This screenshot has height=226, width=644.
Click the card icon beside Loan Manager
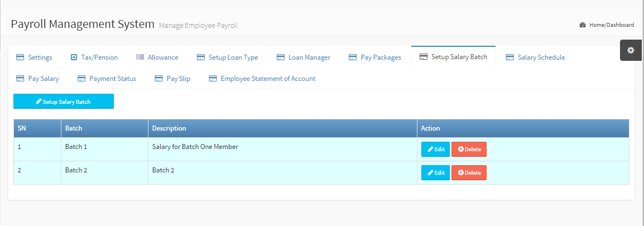(280, 57)
